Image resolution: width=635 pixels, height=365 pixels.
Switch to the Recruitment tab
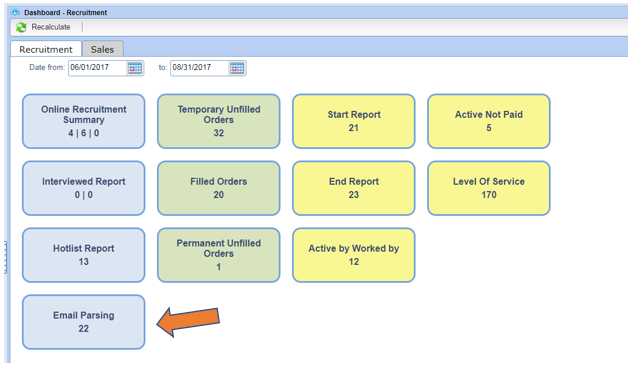tap(46, 49)
